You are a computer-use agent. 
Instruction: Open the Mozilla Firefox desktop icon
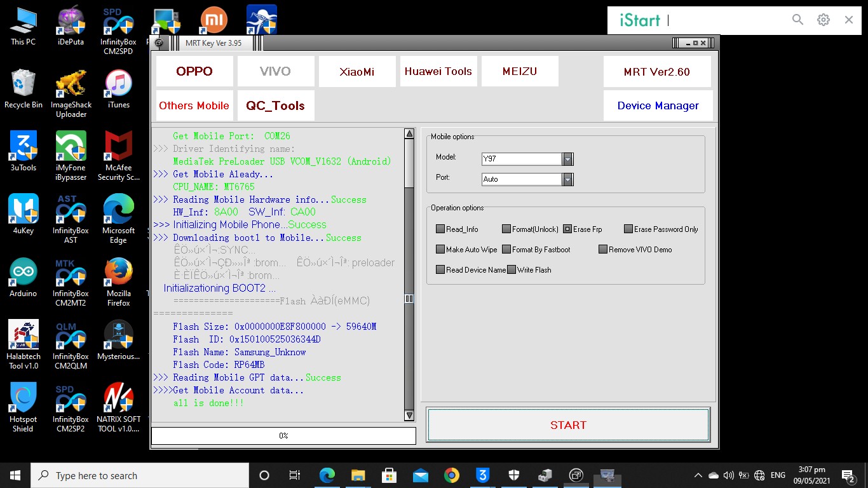click(x=118, y=282)
